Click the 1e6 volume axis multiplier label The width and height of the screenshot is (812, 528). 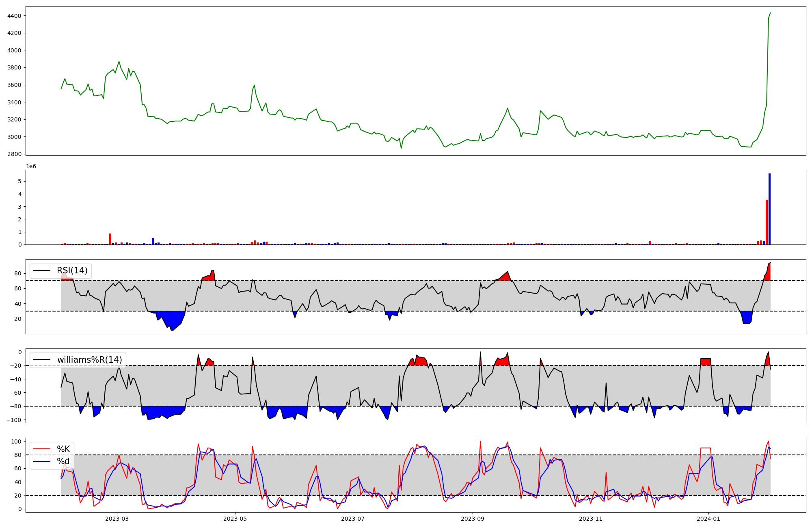(31, 167)
